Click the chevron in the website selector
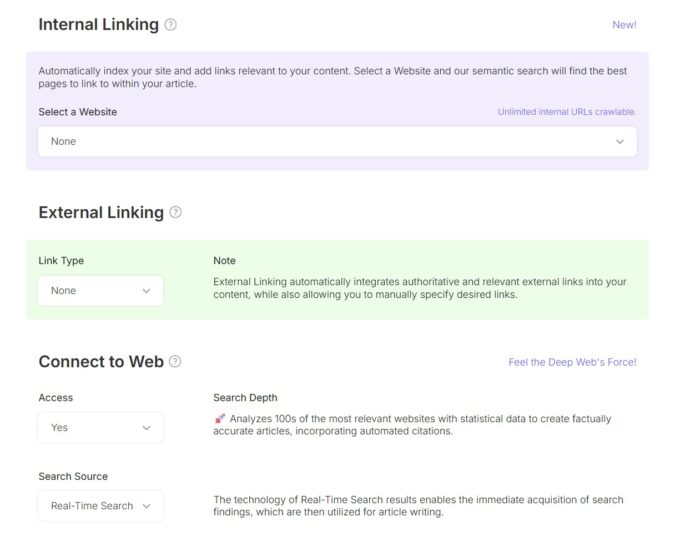Screen dimensions: 675x542 tap(620, 142)
